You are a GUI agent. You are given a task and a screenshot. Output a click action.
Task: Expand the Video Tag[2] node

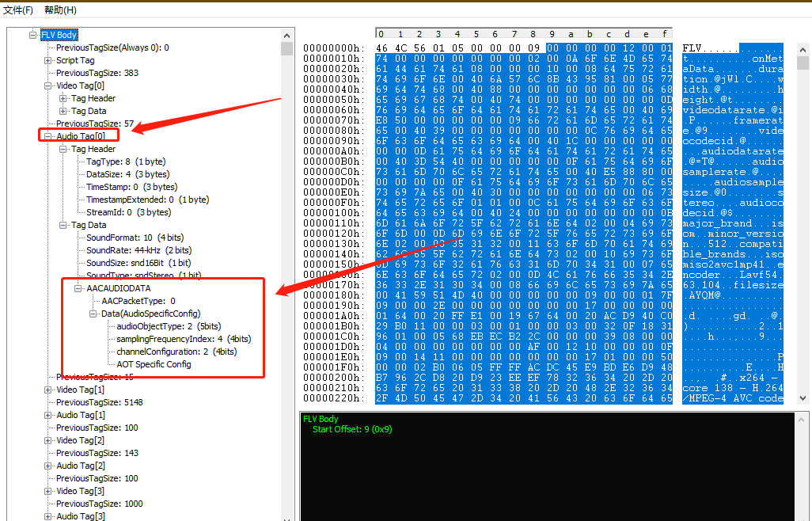click(47, 441)
